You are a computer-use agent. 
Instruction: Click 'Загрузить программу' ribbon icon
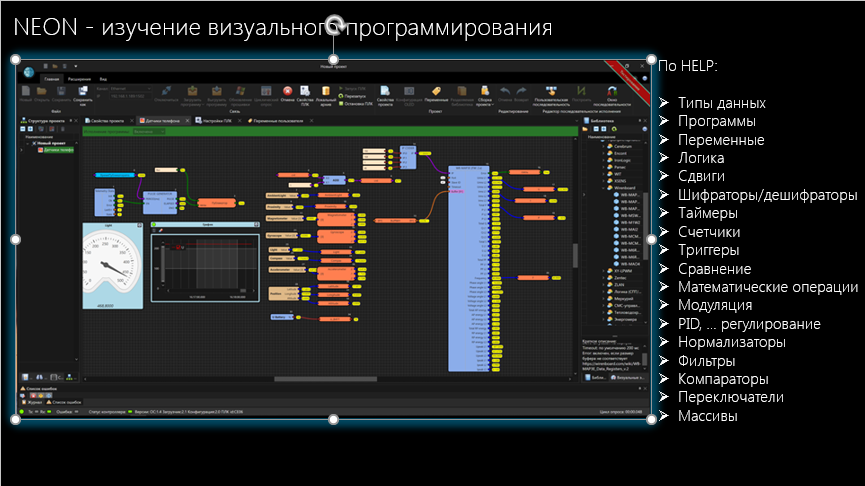pos(192,95)
